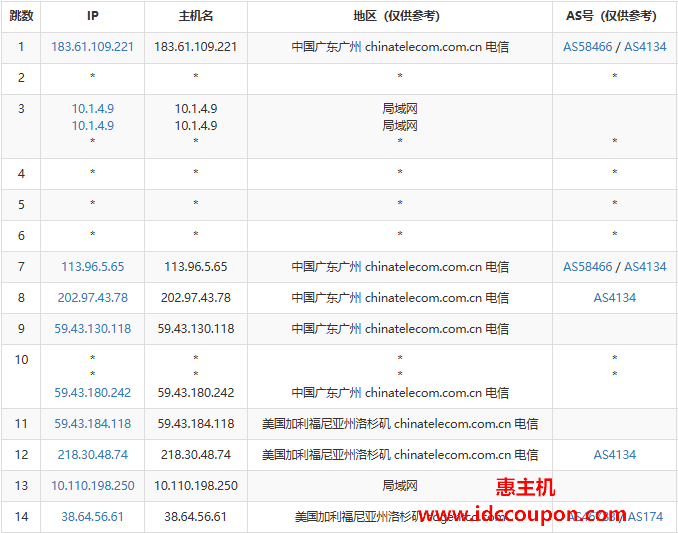Open AS4134 link in hop 8 row

pyautogui.click(x=614, y=298)
